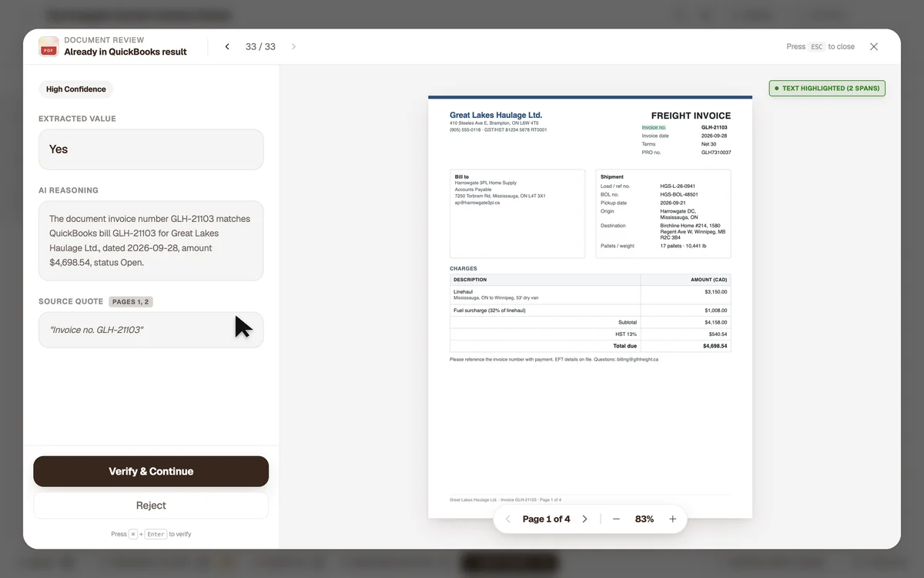Click the Page 1 of 4 indicator
Viewport: 924px width, 578px height.
(547, 519)
